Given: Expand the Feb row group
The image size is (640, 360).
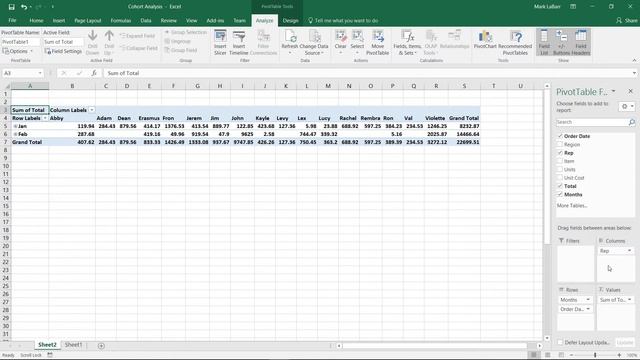Looking at the screenshot, I should click(x=16, y=134).
